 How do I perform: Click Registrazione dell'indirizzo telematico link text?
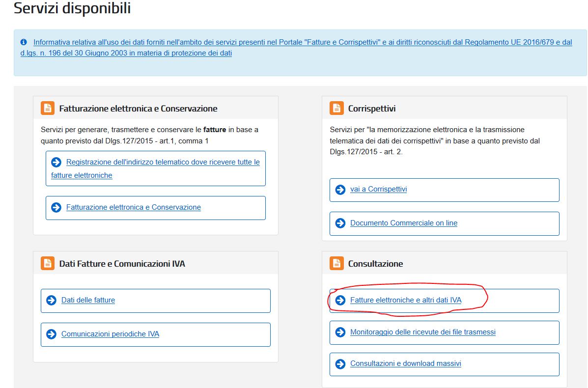163,162
